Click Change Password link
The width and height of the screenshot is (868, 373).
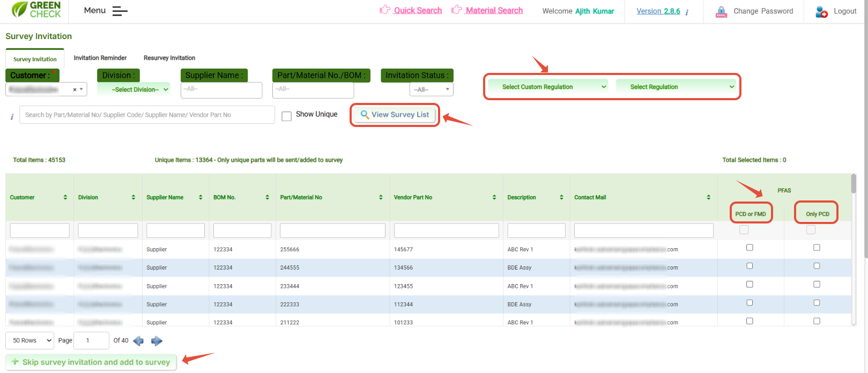coord(763,11)
